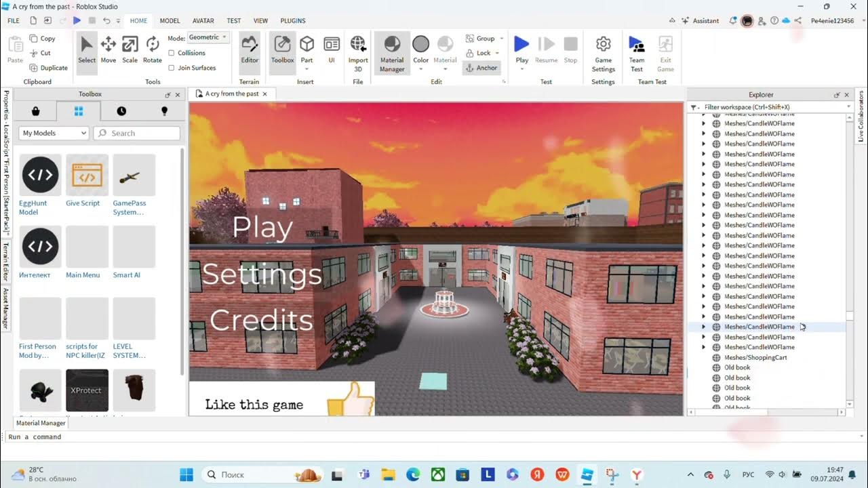Open the Part dropdown arrow
868x488 pixels.
(x=307, y=68)
